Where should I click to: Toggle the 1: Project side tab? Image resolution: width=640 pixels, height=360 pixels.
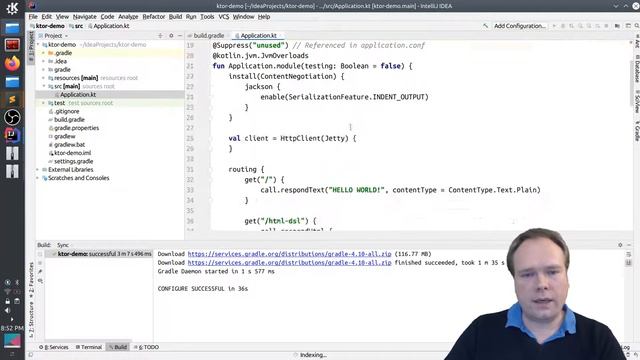tap(31, 47)
